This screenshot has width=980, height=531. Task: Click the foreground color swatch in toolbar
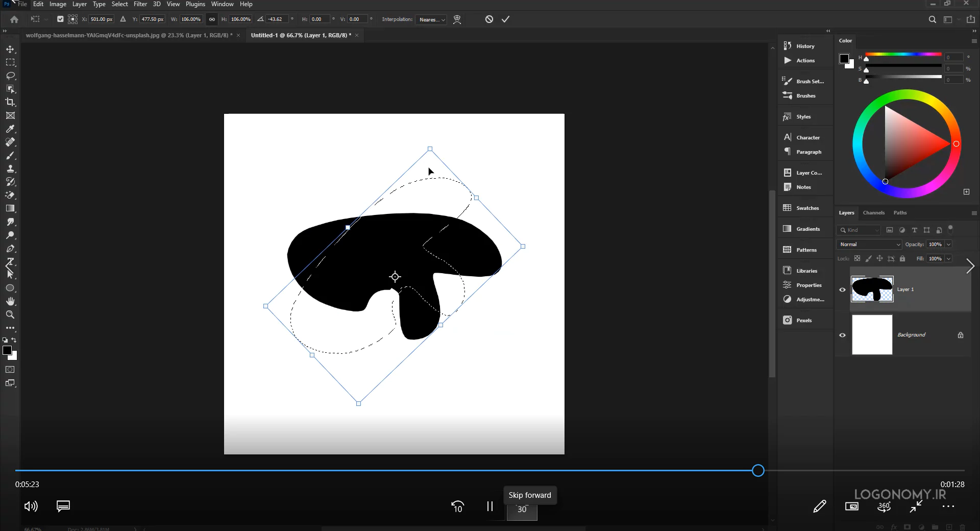7,350
